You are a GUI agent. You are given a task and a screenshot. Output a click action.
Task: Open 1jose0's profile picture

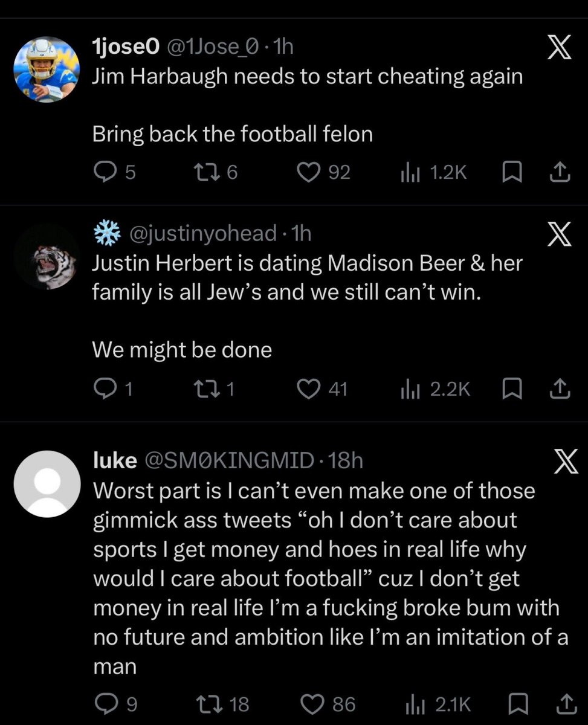tap(47, 69)
